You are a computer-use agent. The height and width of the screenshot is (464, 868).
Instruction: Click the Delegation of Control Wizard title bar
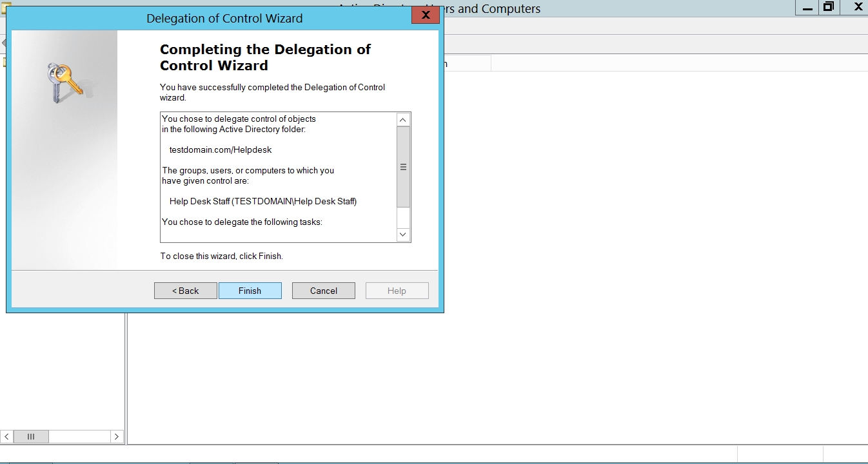point(224,18)
